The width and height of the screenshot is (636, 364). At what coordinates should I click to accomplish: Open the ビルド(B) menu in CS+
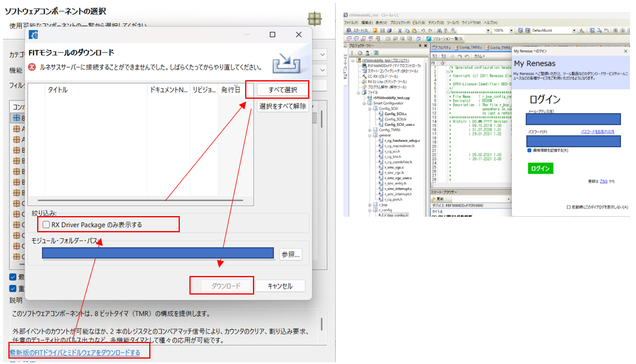418,23
